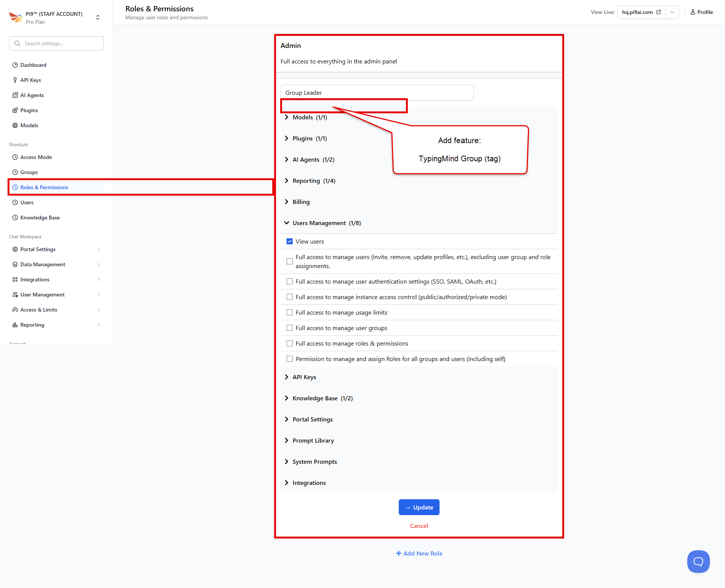Click the Knowledge Base shortcut icon

tap(15, 218)
